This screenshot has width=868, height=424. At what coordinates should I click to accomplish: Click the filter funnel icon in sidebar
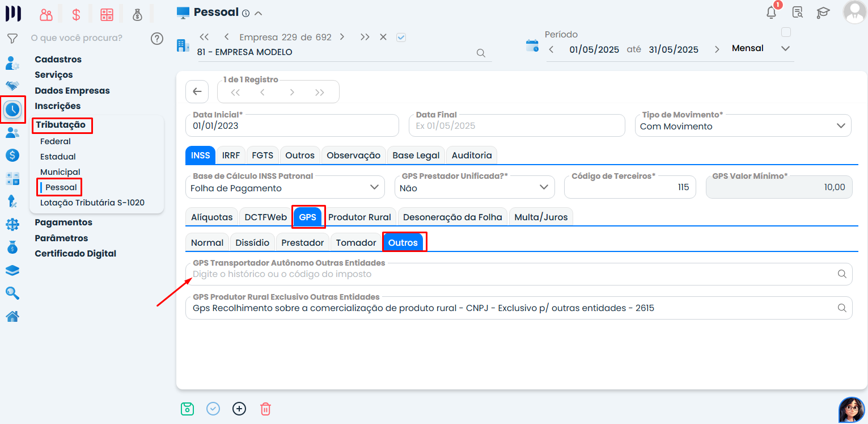pos(12,39)
